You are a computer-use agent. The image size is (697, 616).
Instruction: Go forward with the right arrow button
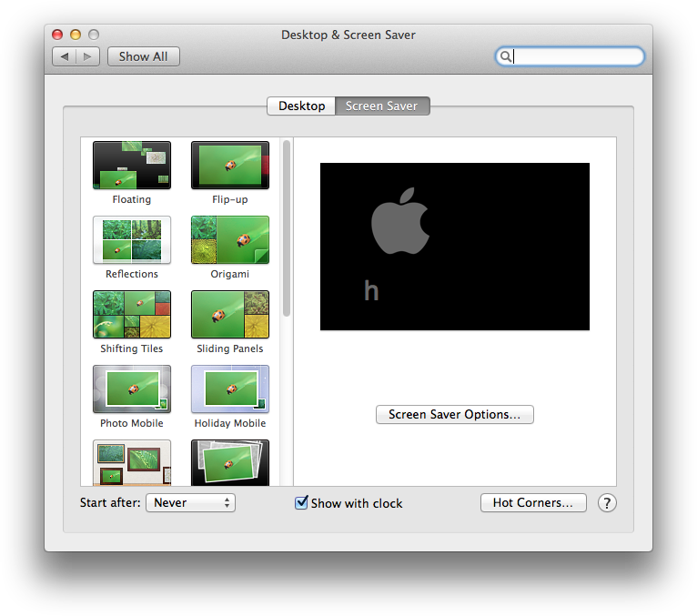point(87,56)
